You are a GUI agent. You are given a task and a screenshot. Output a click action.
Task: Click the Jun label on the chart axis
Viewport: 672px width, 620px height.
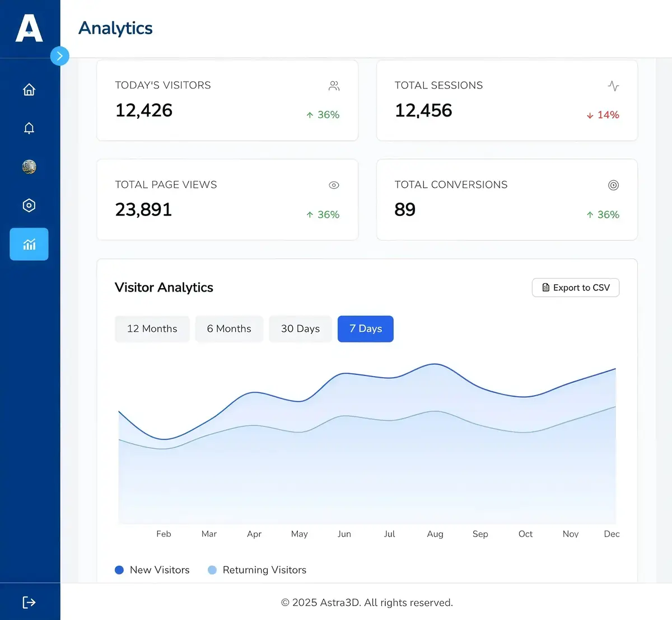tap(344, 534)
